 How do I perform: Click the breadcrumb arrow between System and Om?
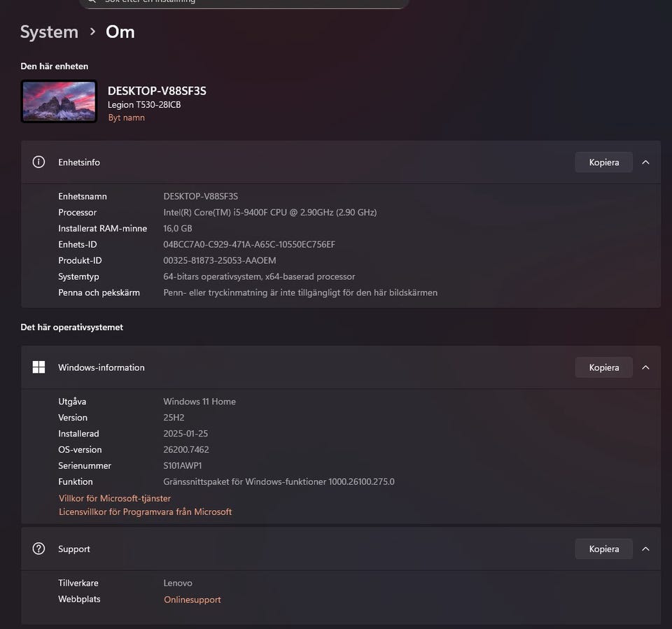92,31
